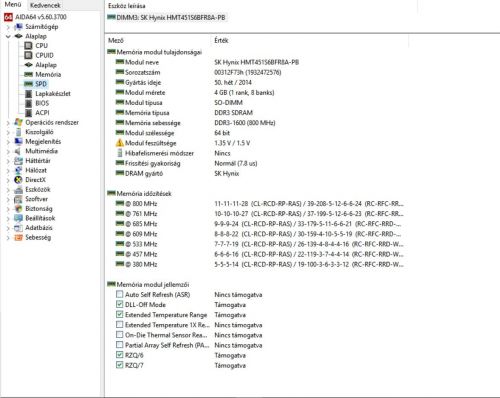Click the Multimédia speaker icon
This screenshot has height=398, width=500.
18,151
